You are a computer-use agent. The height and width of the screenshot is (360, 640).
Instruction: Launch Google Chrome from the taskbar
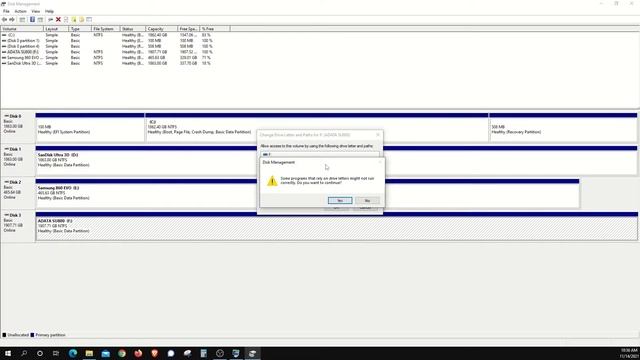coord(122,353)
